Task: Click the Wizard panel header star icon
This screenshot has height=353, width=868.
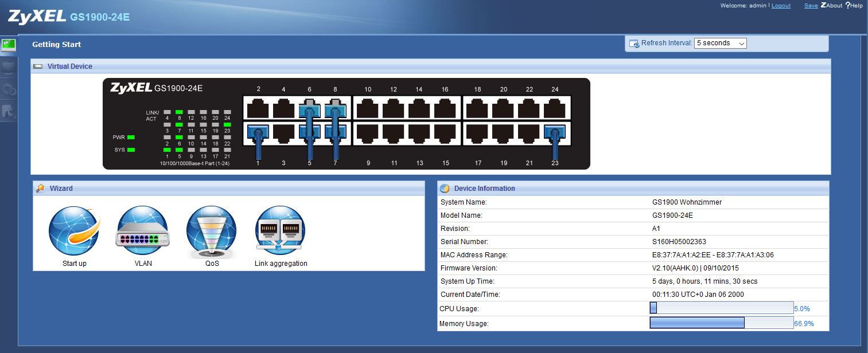Action: (40, 188)
